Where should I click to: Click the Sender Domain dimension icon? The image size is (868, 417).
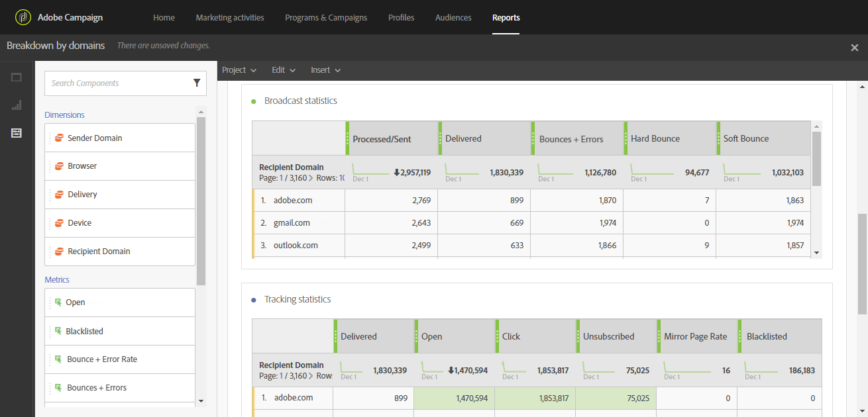click(59, 138)
